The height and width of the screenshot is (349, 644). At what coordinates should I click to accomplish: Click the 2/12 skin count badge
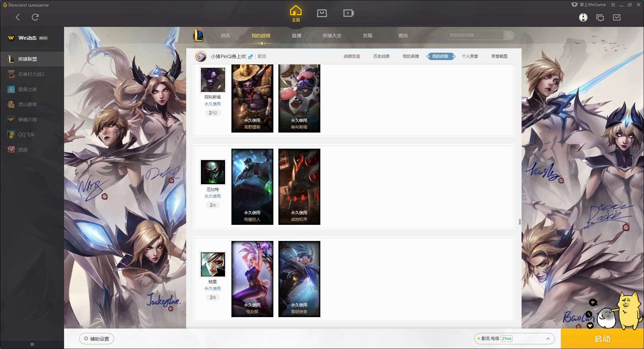pos(213,113)
